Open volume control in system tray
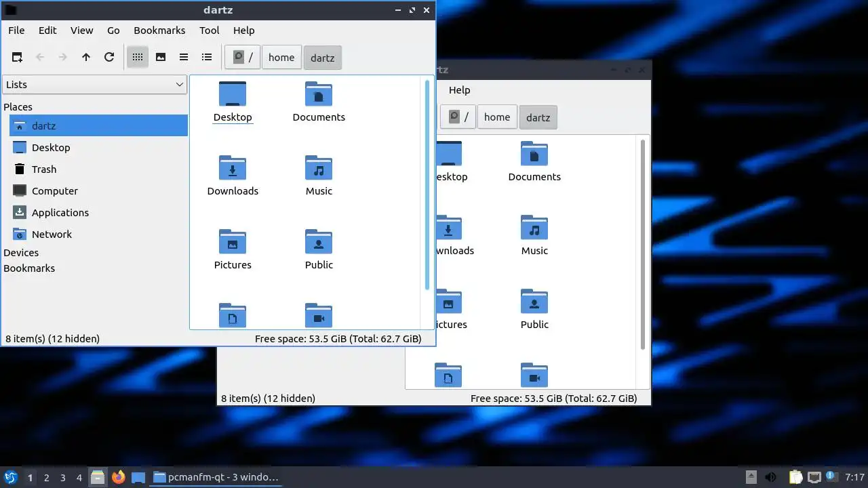The image size is (868, 488). 770,477
